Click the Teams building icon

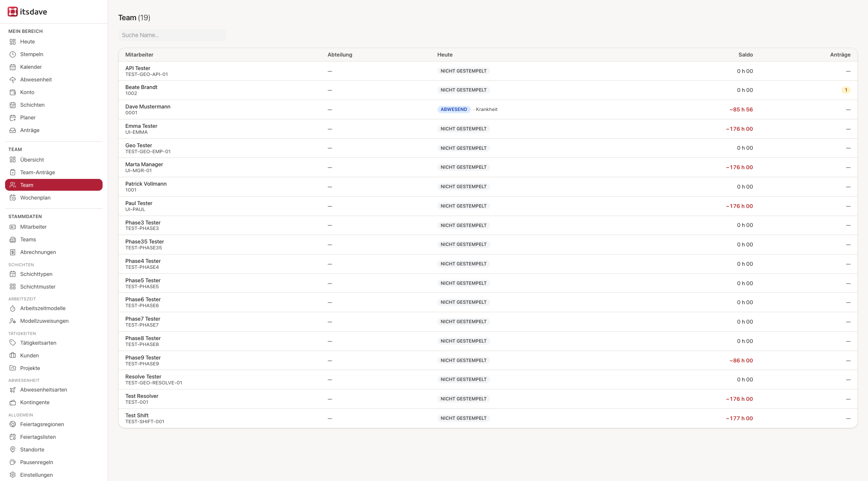[13, 240]
